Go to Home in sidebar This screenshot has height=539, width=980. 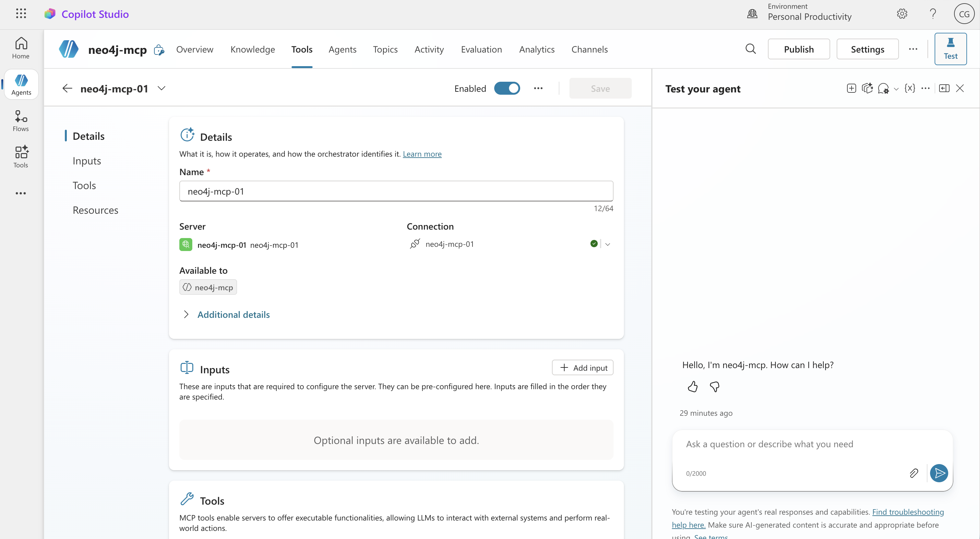[x=21, y=48]
